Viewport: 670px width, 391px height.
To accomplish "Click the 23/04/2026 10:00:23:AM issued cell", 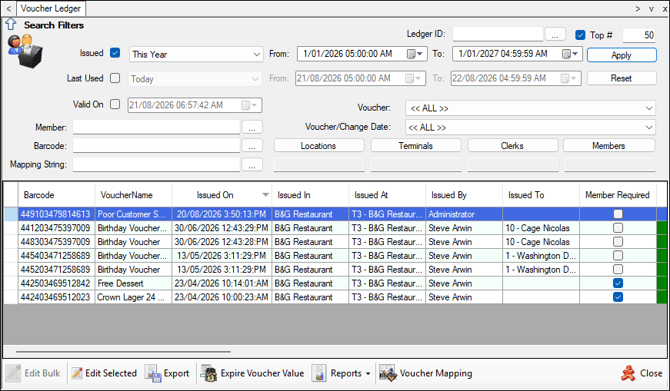I will [x=221, y=297].
